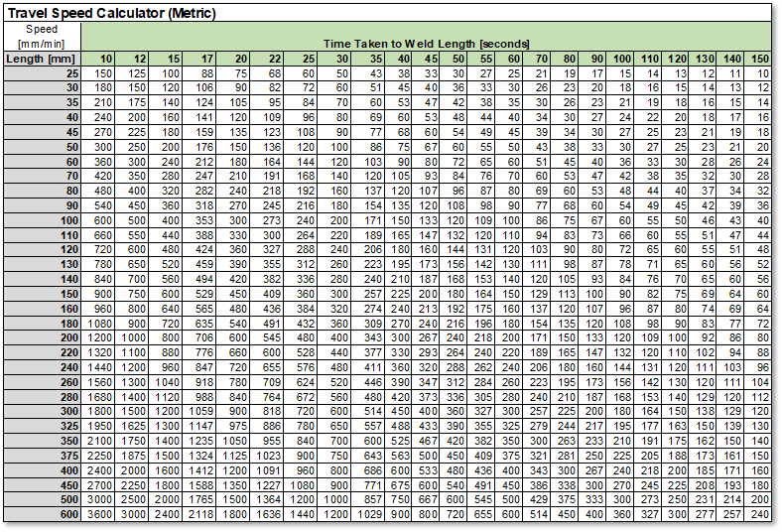
Task: Click the length '260' row header
Action: tap(42, 382)
